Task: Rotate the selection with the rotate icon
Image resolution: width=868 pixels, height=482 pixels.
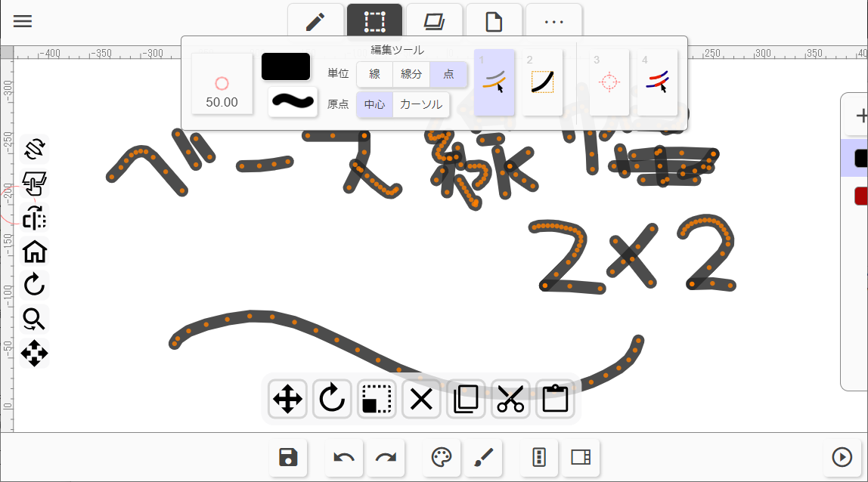Action: 331,399
